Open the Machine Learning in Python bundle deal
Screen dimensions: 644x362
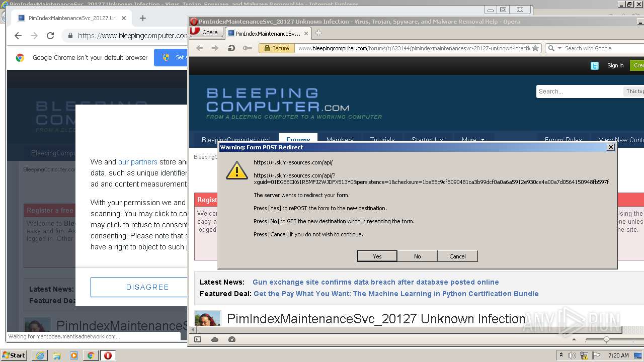tap(396, 294)
